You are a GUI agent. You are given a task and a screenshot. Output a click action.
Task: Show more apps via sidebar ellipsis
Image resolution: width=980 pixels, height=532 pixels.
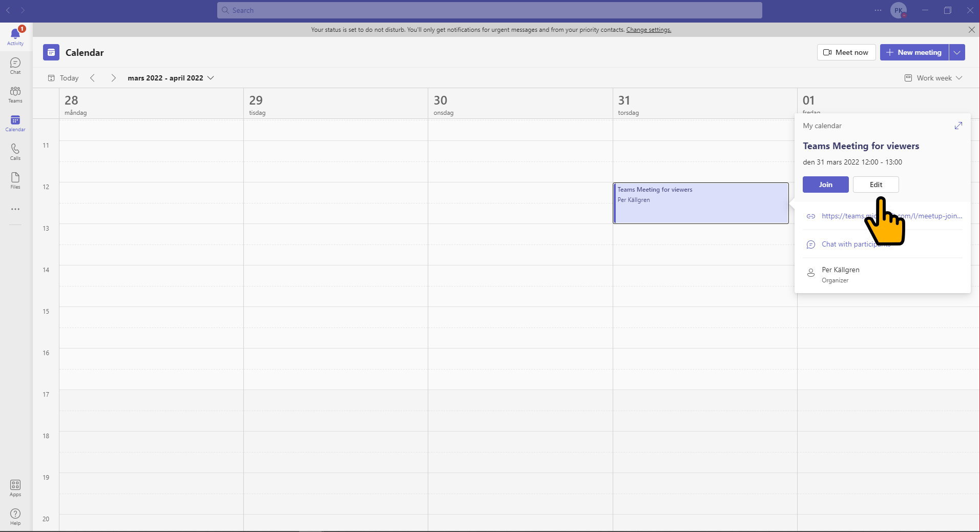15,209
